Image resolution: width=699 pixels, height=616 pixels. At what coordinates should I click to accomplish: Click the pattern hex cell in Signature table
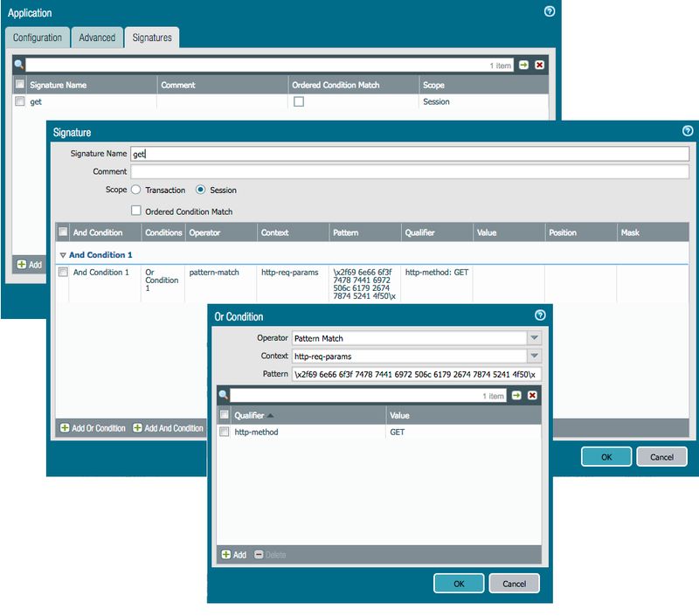(364, 284)
